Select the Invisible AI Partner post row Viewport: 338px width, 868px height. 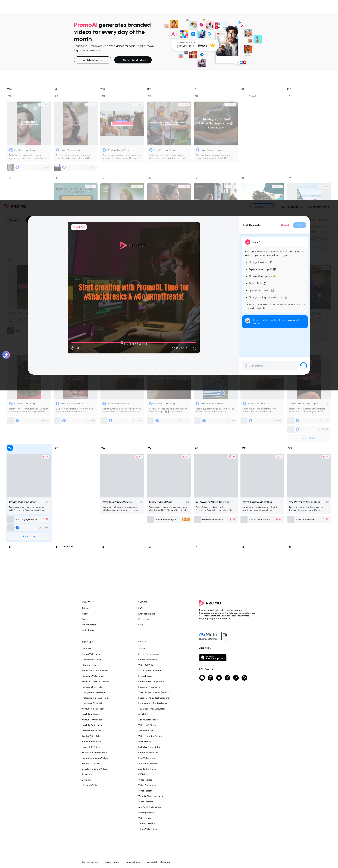pos(309,519)
